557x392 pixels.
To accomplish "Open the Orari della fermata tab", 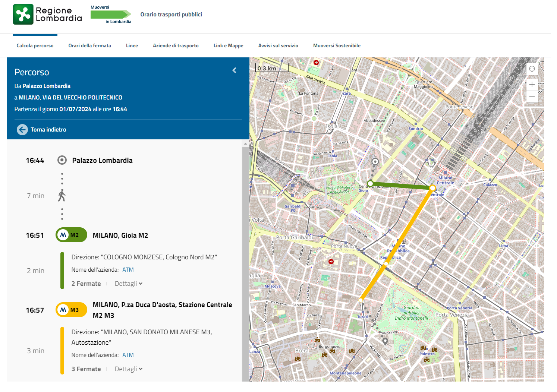I will (x=89, y=46).
